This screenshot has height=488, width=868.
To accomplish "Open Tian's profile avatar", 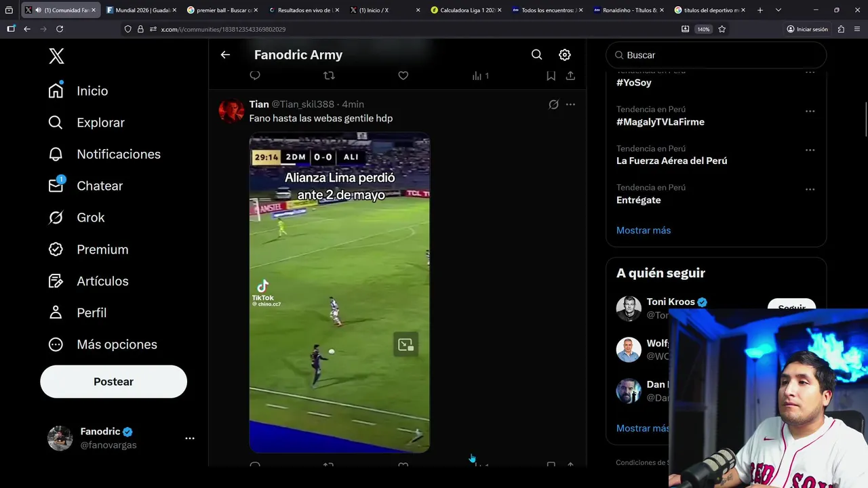I will 231,110.
